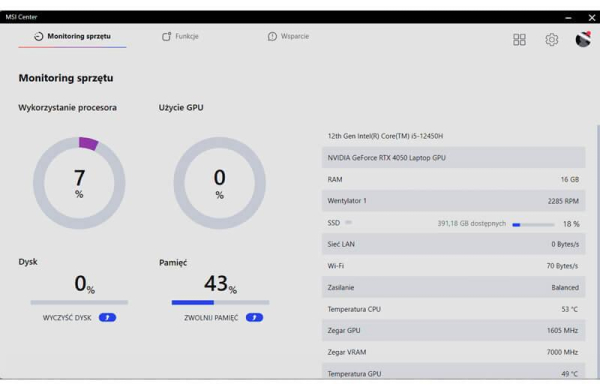Open settings via the gear icon
600x390 pixels.
[551, 39]
